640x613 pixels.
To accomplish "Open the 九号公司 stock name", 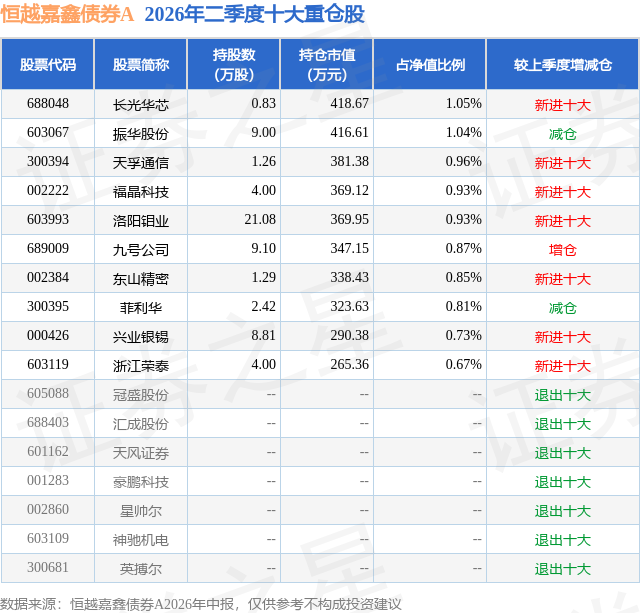I will click(141, 250).
